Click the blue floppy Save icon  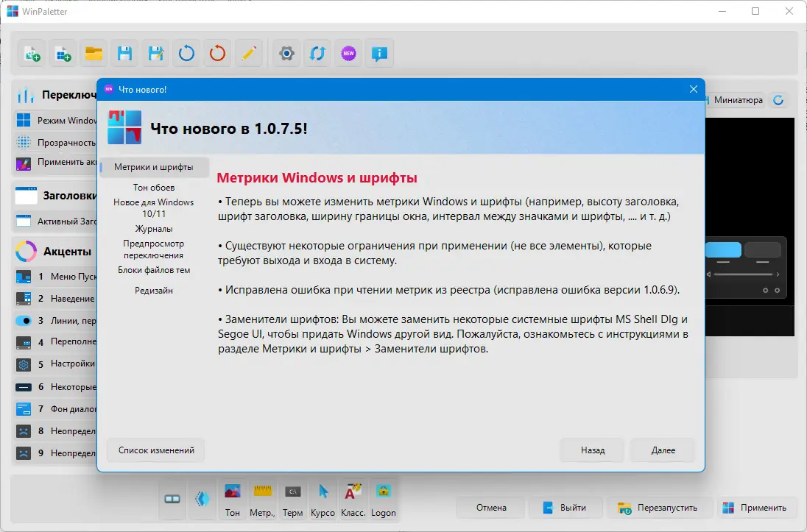(x=124, y=54)
